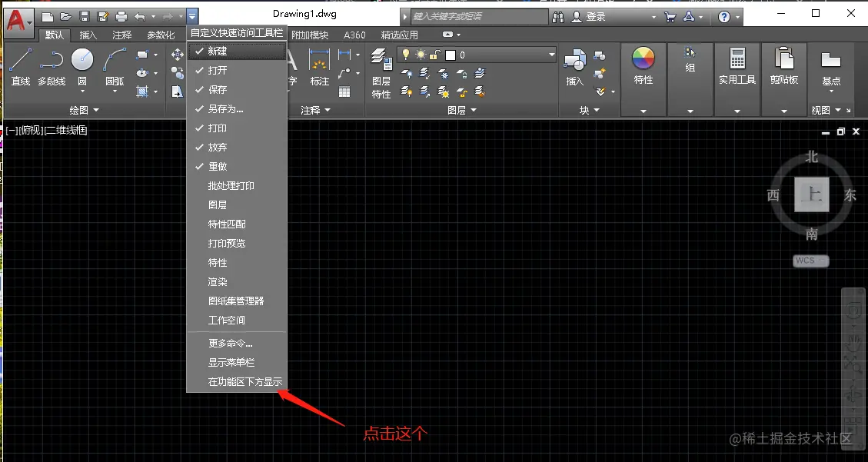
Task: Expand the 绘图 panel title
Action: (x=84, y=110)
